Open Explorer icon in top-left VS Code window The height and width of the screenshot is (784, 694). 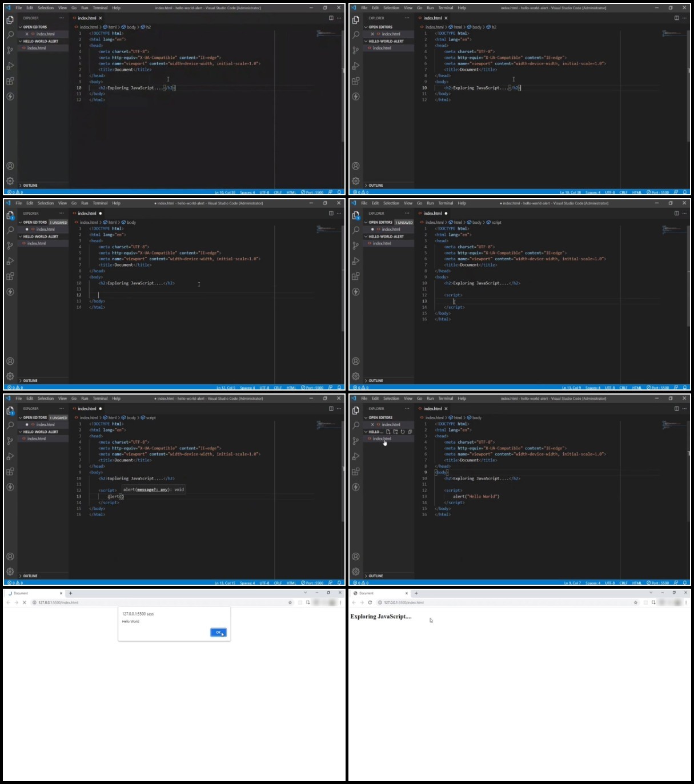(x=10, y=19)
